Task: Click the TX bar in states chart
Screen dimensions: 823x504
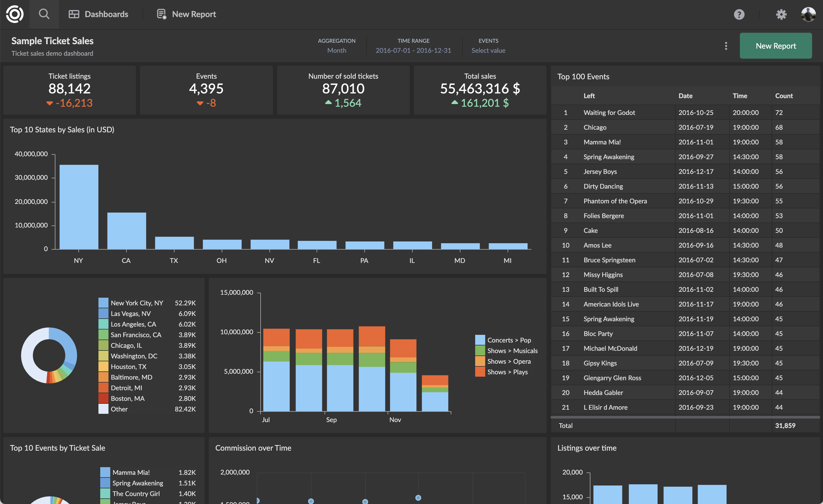Action: 174,243
